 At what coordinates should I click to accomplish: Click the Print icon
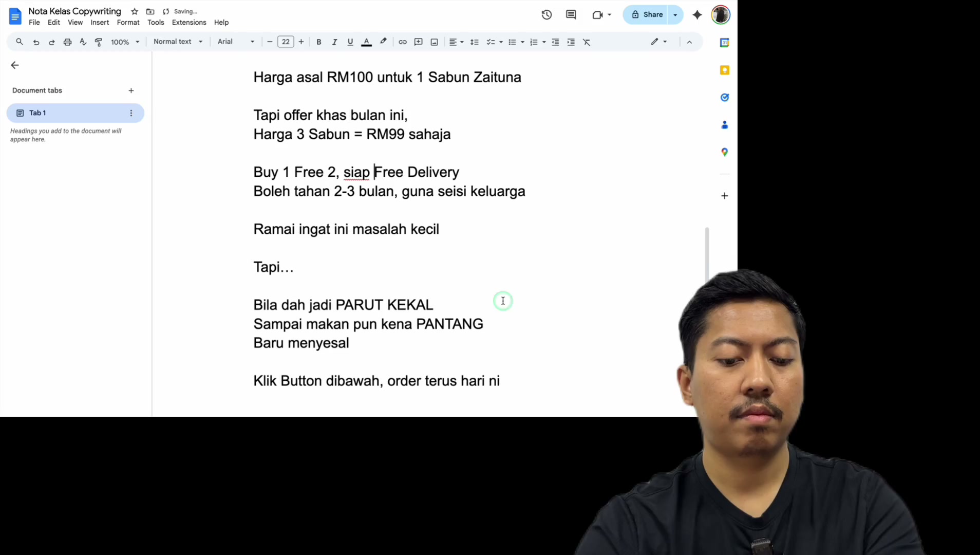click(x=67, y=42)
